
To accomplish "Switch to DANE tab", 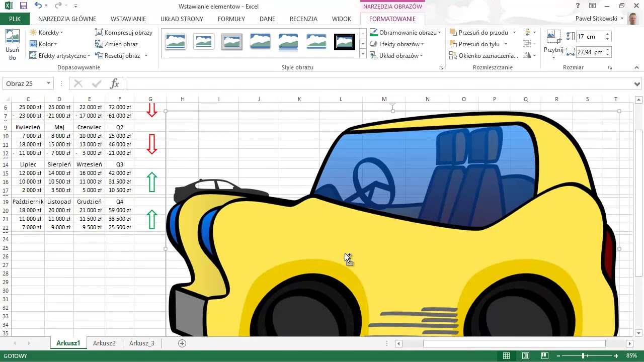I will click(267, 19).
